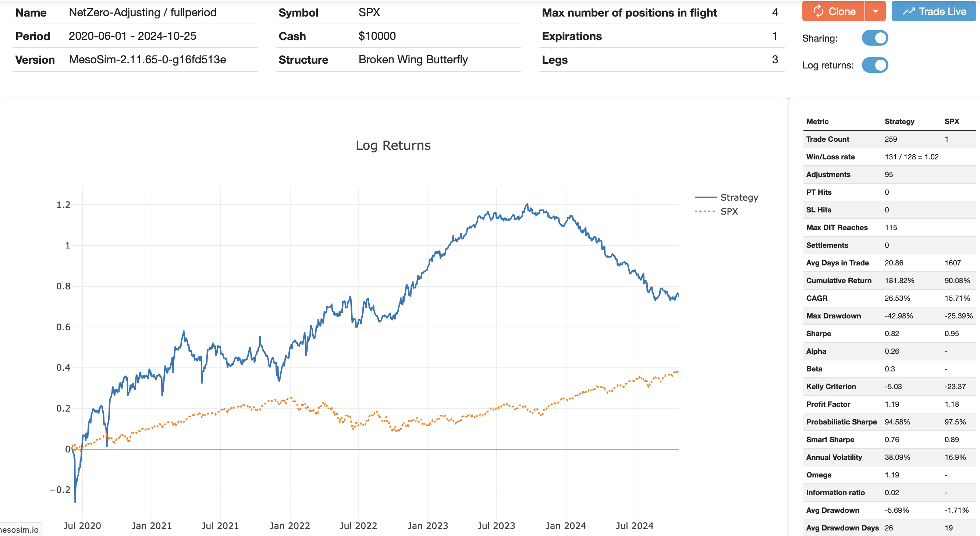The width and height of the screenshot is (980, 536).
Task: Click the Jan 2023 axis label
Action: click(x=427, y=526)
